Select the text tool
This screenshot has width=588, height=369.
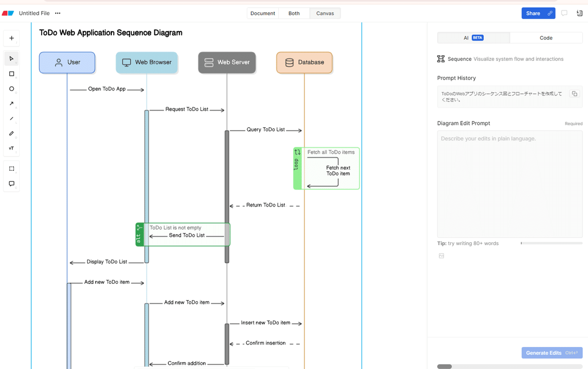(x=12, y=148)
